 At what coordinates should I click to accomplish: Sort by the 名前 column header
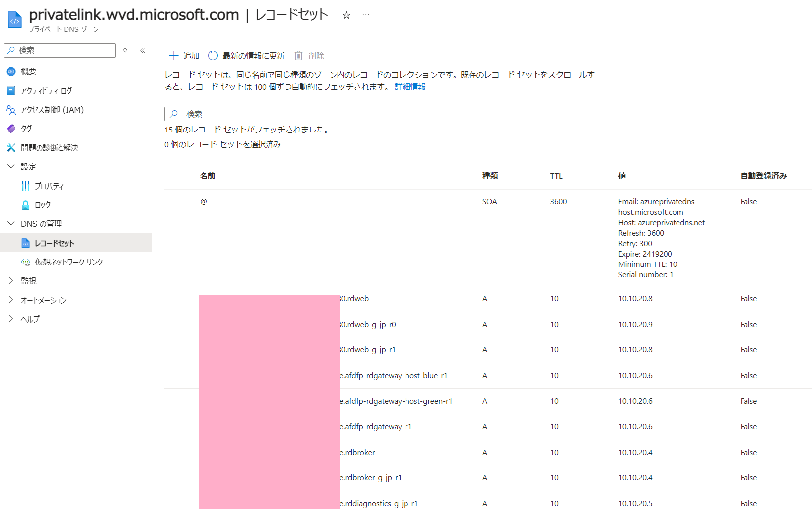click(x=207, y=176)
